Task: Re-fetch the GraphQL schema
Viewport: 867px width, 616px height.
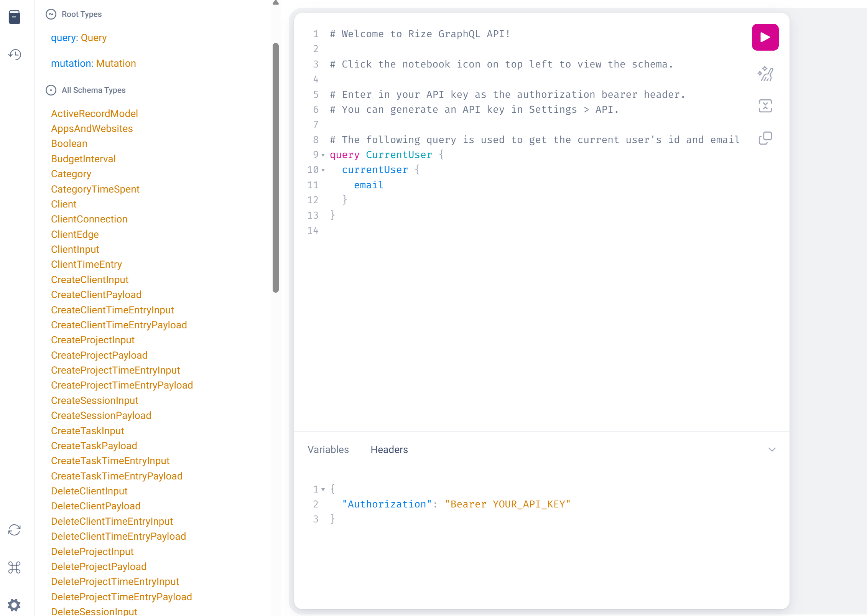Action: point(14,530)
